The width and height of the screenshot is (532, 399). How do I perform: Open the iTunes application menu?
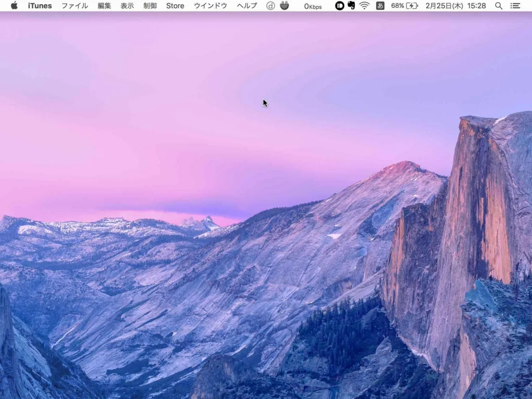point(40,6)
